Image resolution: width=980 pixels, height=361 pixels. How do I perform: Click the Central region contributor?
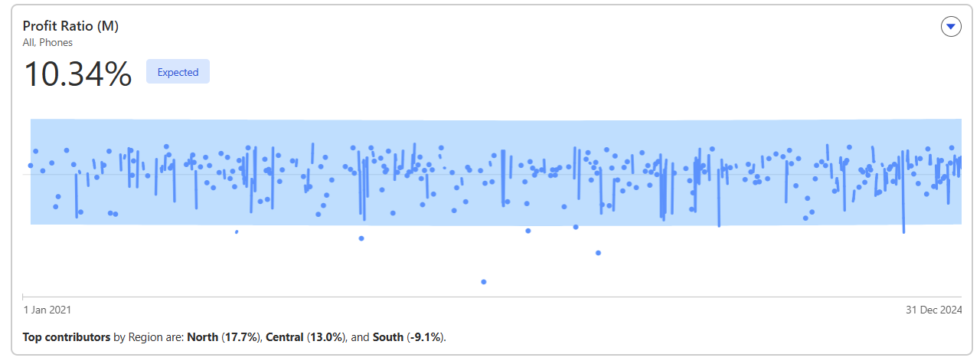pos(284,337)
